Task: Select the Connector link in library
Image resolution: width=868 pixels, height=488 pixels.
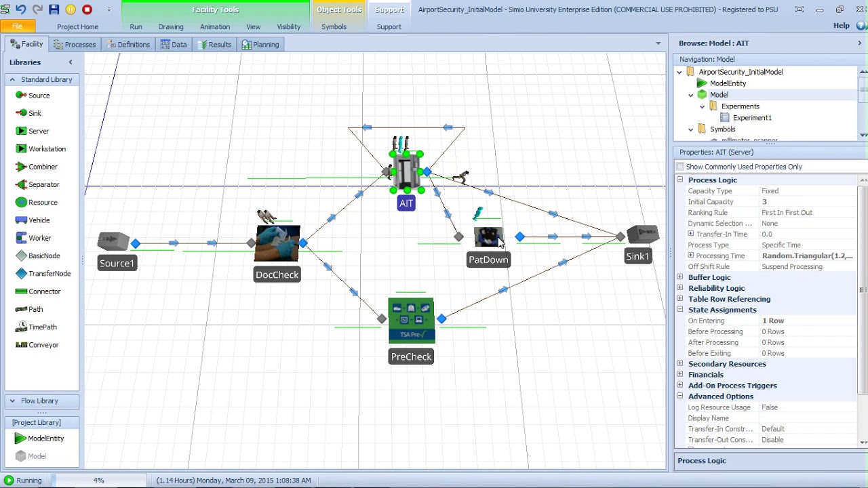Action: (38, 291)
